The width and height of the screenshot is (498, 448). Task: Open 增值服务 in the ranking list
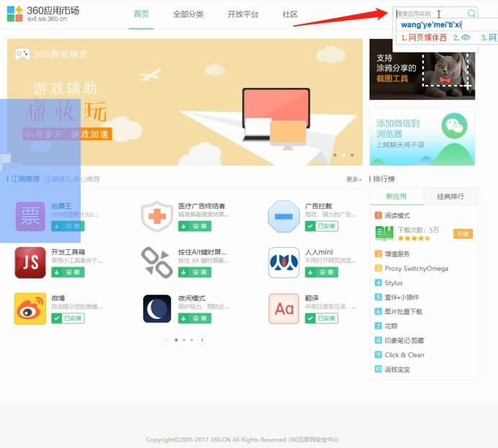point(397,254)
